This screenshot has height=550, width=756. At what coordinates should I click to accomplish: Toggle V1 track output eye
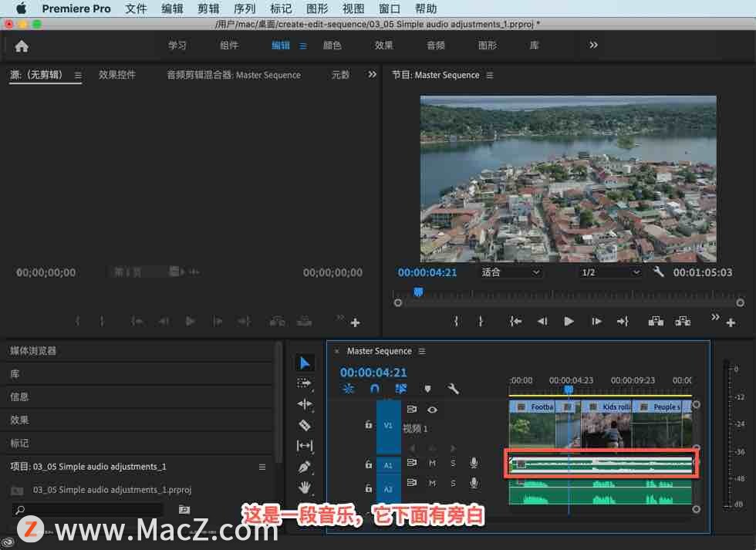(x=432, y=410)
